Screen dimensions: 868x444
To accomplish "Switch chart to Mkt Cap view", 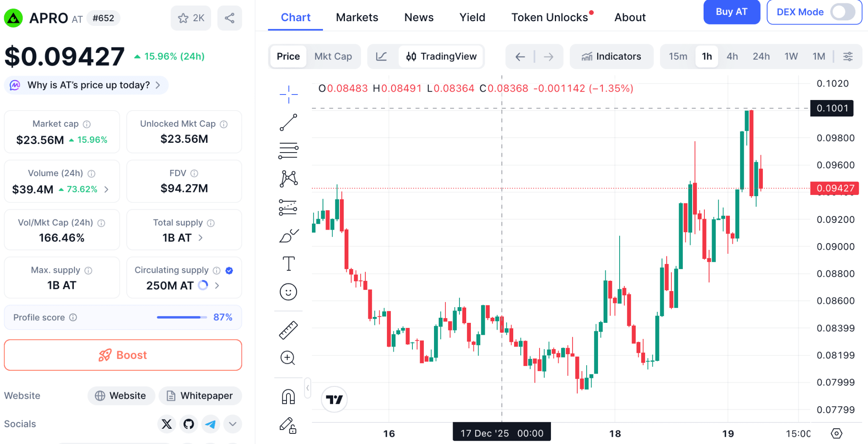I will click(333, 56).
